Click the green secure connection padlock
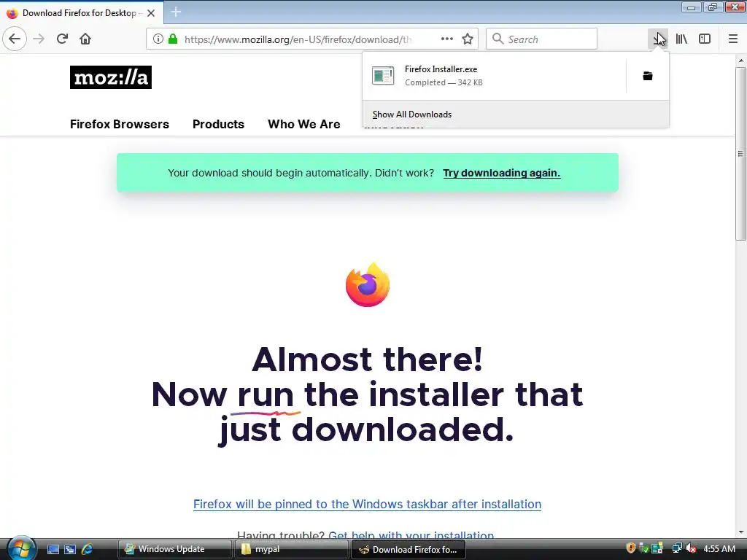The image size is (747, 560). [173, 39]
